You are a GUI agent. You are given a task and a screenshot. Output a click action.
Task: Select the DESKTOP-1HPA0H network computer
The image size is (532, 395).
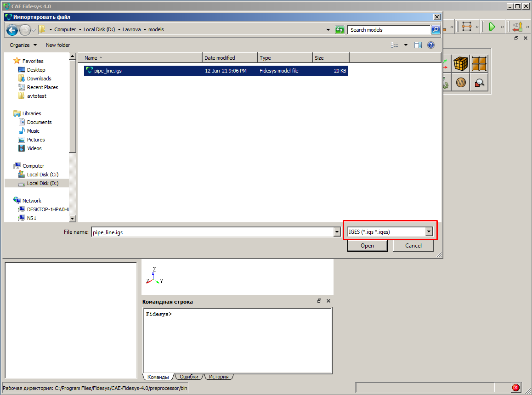48,209
